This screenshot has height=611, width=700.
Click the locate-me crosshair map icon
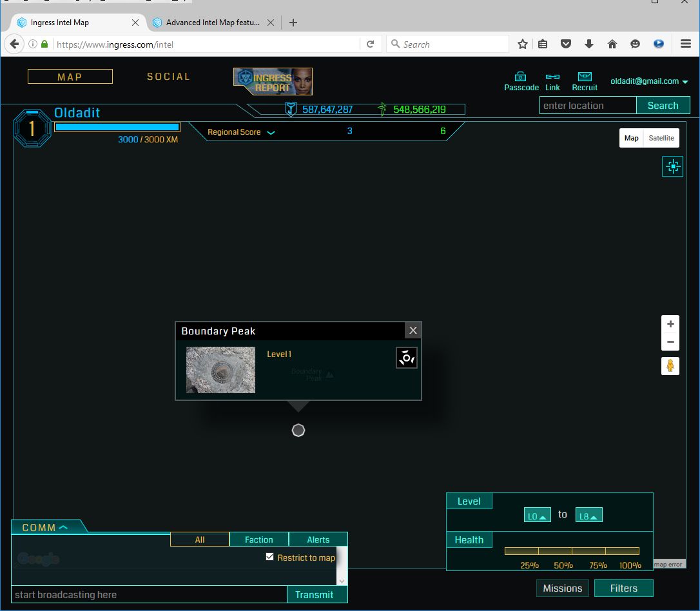672,167
